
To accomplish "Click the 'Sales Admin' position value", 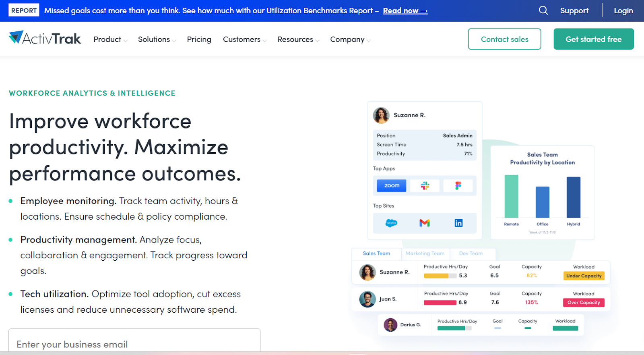I will [458, 136].
